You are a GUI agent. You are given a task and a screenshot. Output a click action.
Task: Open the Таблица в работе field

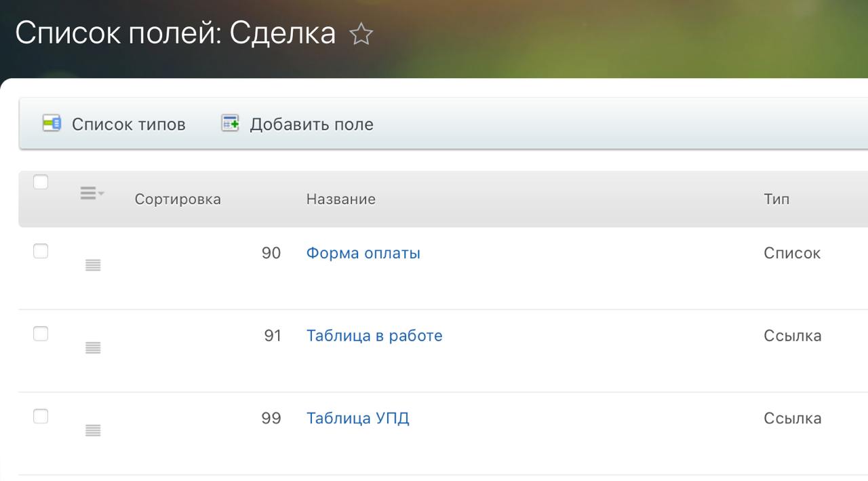coord(374,336)
